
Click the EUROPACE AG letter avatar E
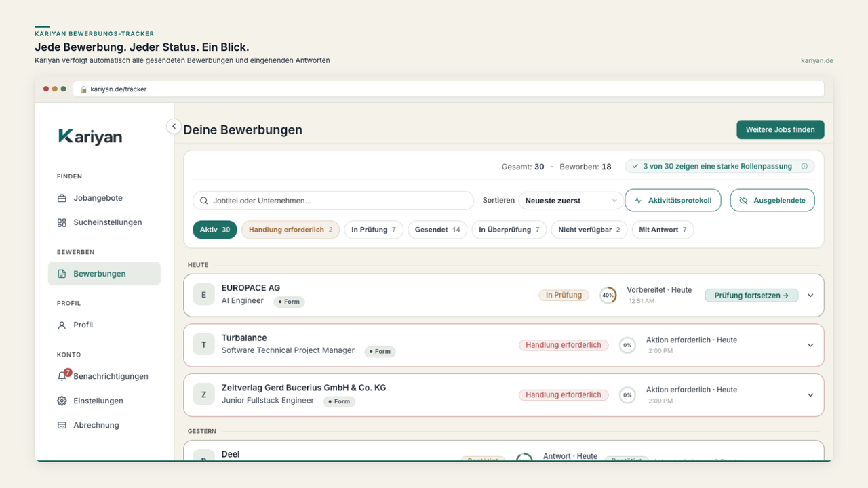(203, 295)
